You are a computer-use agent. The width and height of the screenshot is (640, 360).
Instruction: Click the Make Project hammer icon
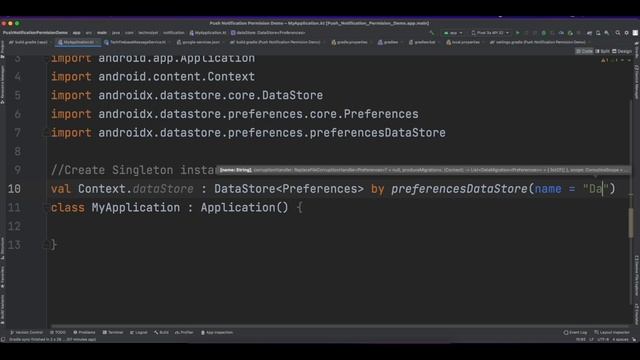coord(432,33)
